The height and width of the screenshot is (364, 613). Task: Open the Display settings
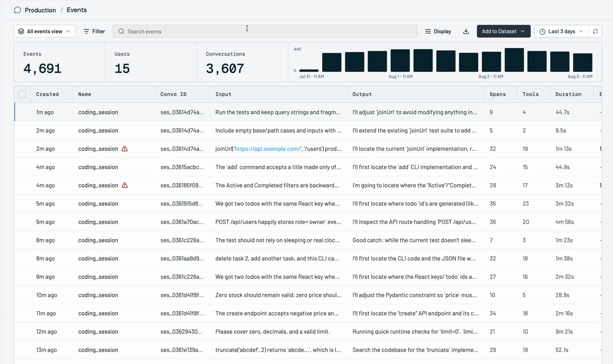pos(438,31)
